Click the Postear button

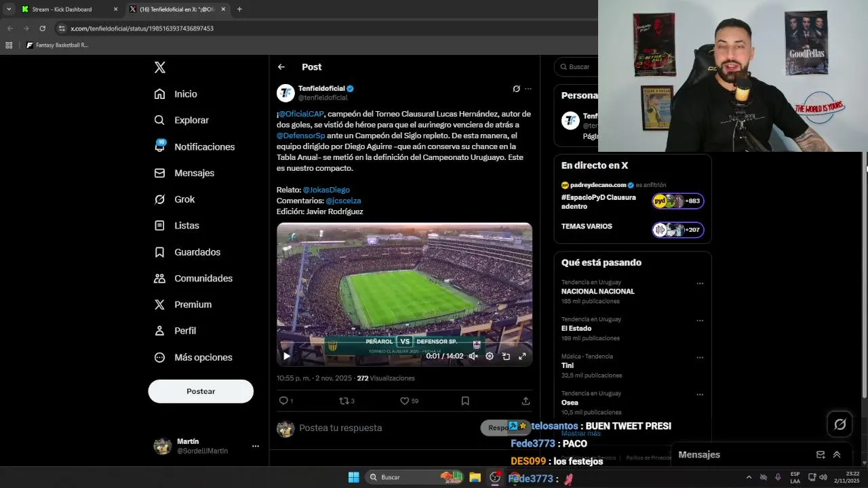pyautogui.click(x=201, y=391)
